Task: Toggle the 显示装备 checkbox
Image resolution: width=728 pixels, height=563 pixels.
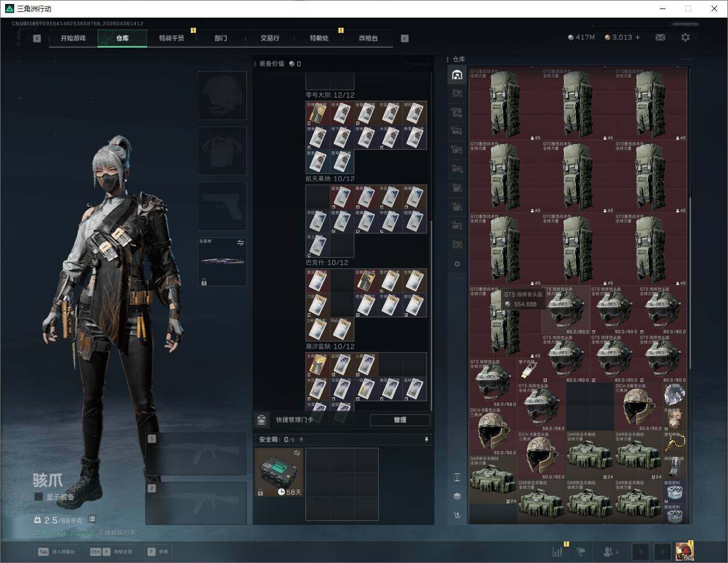Action: pyautogui.click(x=39, y=497)
